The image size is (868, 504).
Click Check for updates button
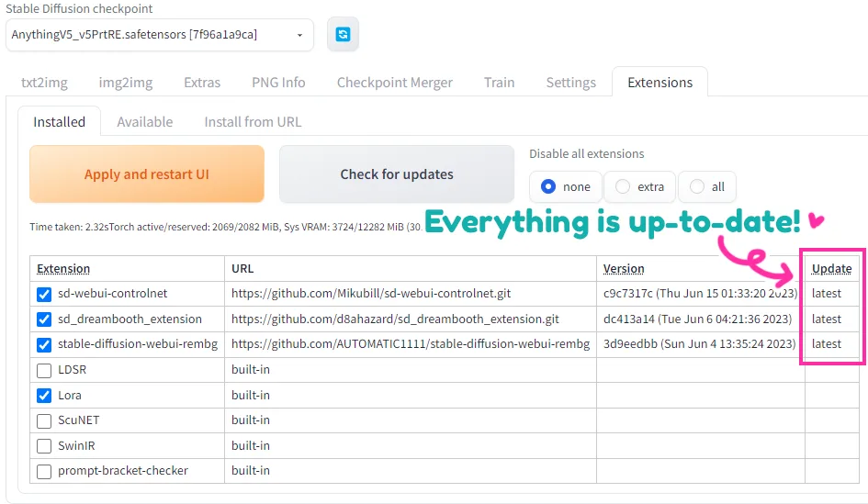397,174
